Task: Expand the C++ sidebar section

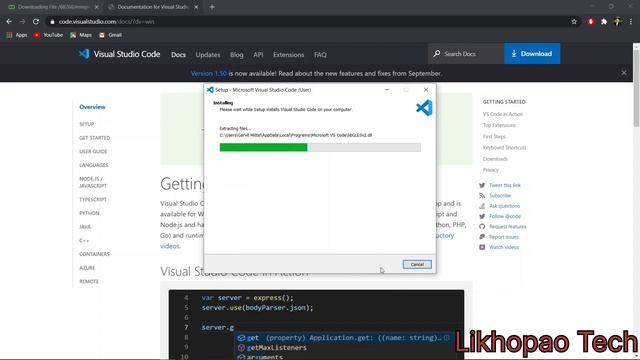Action: pos(84,241)
